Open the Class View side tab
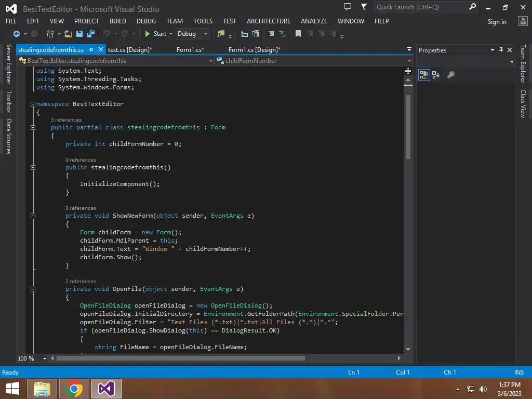The width and height of the screenshot is (532, 399). click(x=523, y=103)
